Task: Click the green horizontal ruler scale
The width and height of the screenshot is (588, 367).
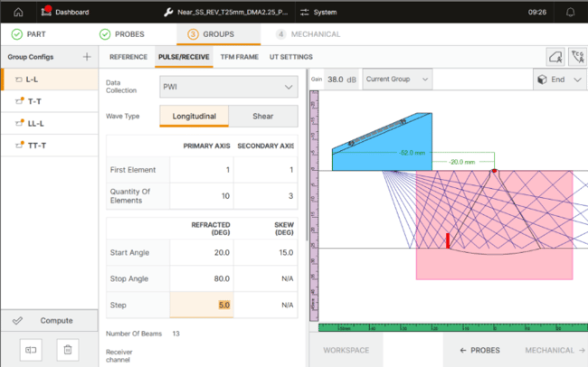Action: point(448,327)
